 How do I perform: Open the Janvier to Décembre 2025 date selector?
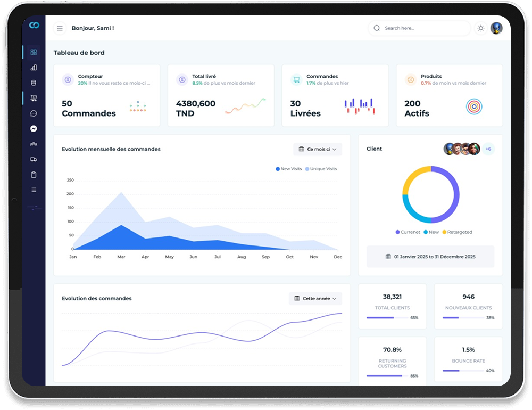[x=430, y=257]
